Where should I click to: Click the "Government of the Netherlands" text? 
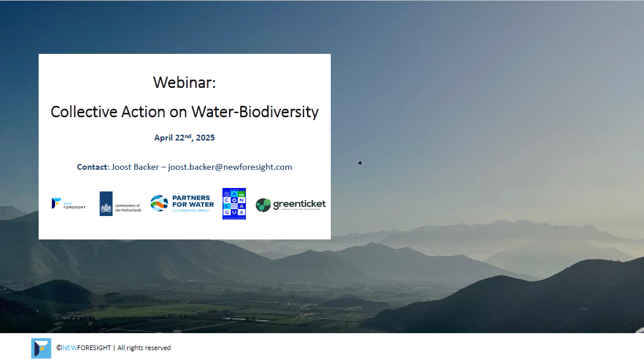(128, 208)
